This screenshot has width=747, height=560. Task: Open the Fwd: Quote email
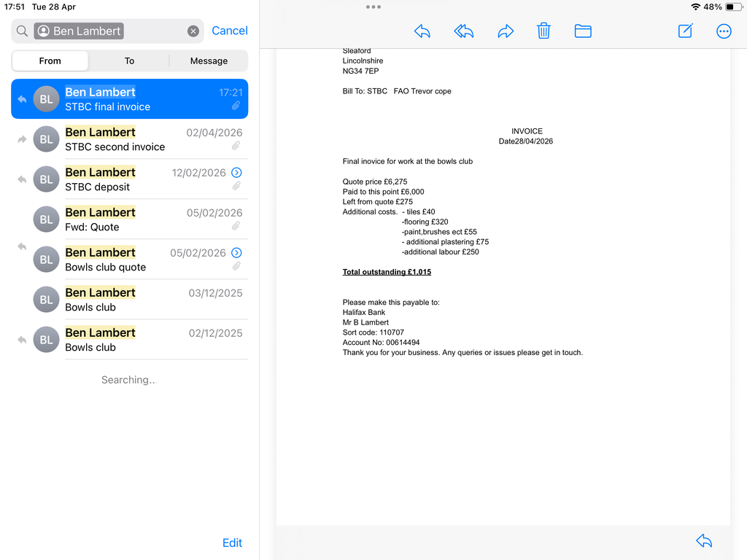click(130, 219)
